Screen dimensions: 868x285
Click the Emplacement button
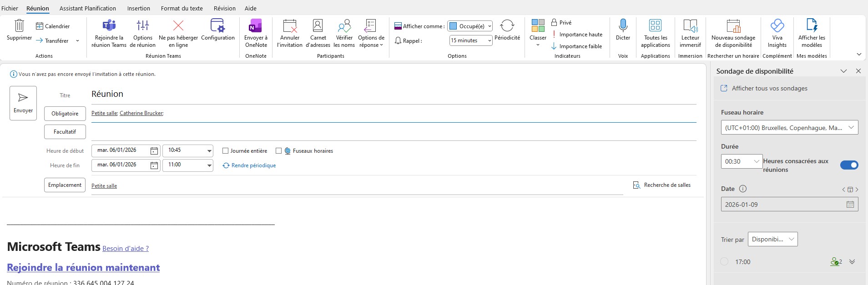click(65, 185)
